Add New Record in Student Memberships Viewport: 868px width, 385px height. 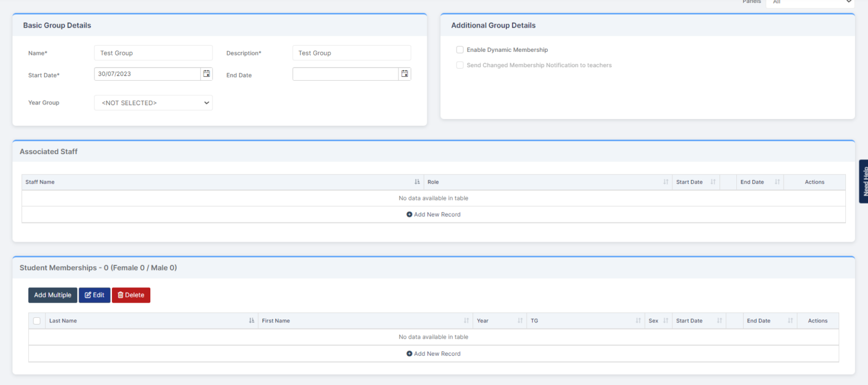pyautogui.click(x=433, y=353)
